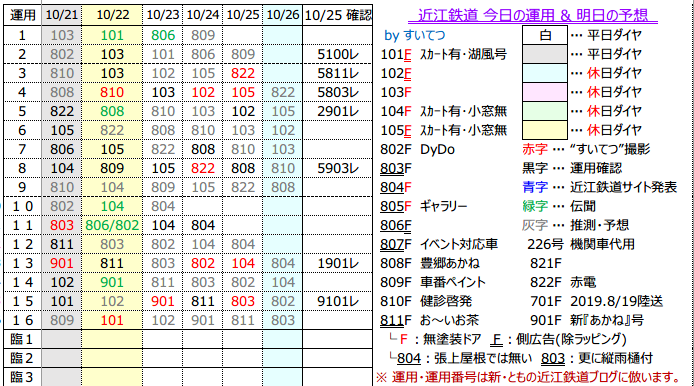Select the gray 平日ダイヤ legend swatch
Viewport: 694px width, 386px height.
point(544,54)
